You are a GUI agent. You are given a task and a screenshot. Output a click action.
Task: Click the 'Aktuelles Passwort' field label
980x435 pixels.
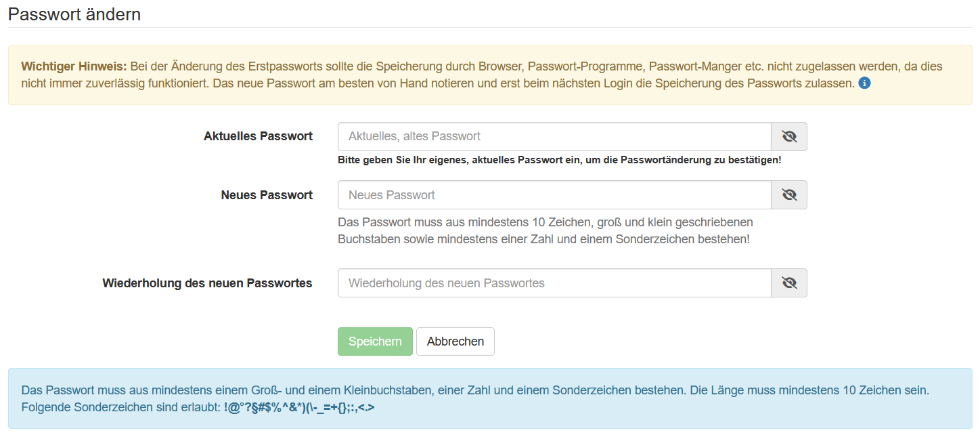(x=258, y=136)
